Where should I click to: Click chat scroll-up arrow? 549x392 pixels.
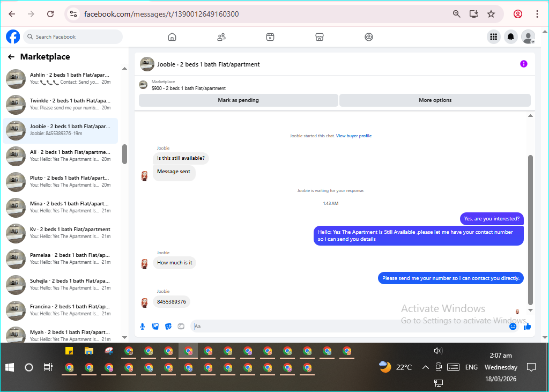pos(530,116)
